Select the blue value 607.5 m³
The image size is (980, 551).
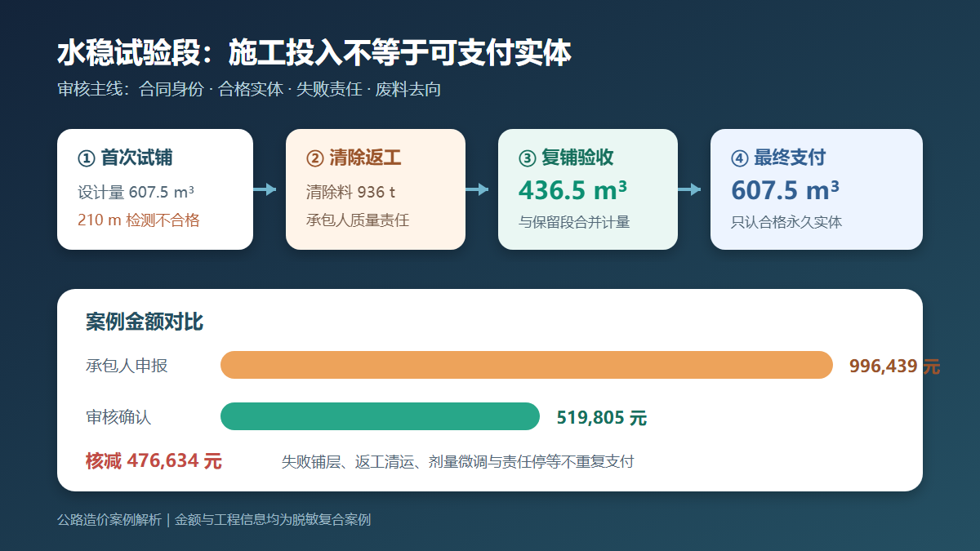[786, 190]
